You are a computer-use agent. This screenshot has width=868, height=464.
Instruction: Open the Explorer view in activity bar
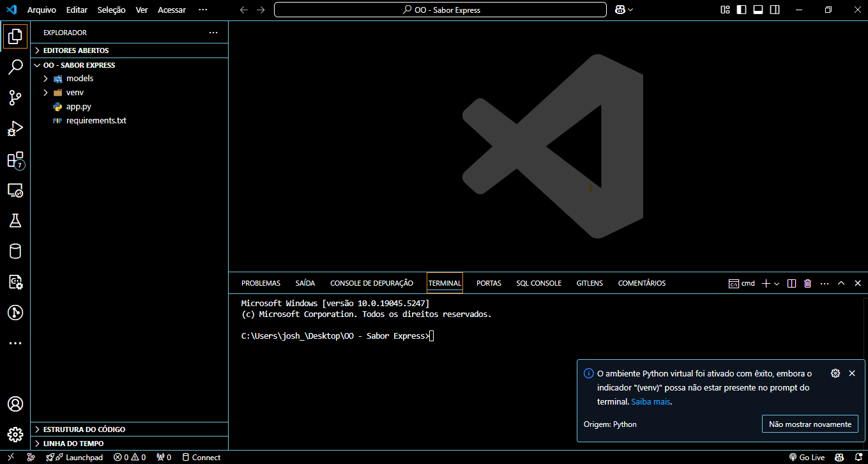click(x=15, y=36)
